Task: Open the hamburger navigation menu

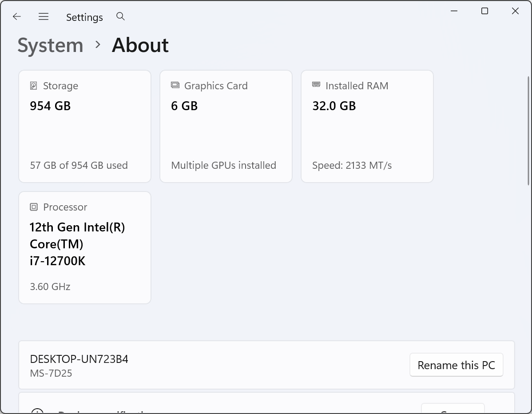Action: (44, 16)
